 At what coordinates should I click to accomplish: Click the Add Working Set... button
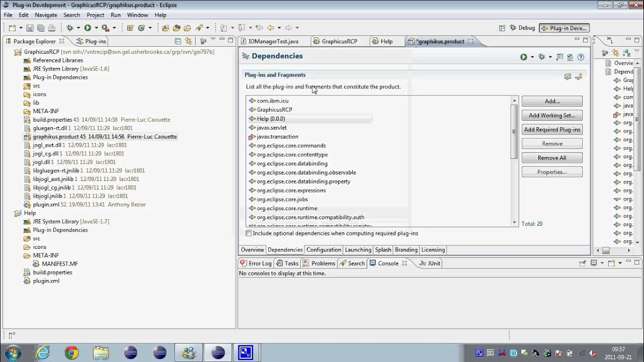pos(552,115)
